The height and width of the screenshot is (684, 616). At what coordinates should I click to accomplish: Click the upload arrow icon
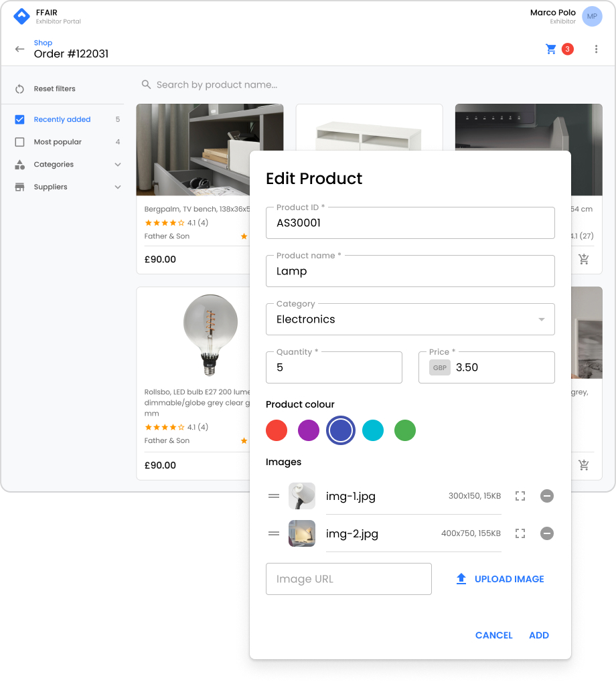pyautogui.click(x=461, y=580)
